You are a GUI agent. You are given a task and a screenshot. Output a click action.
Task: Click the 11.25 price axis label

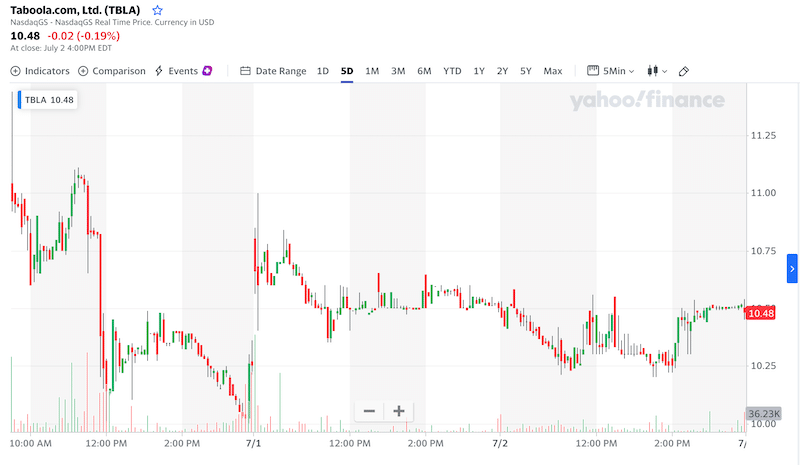763,135
